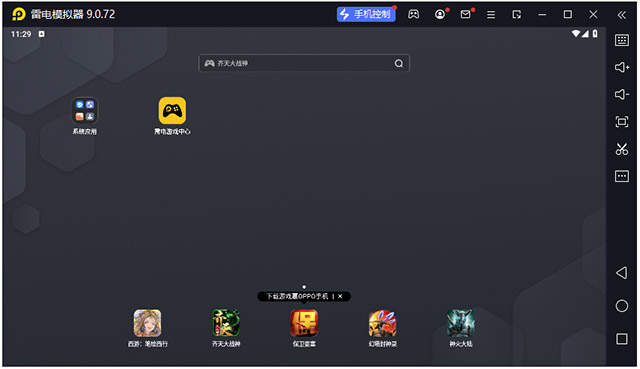Image resolution: width=640 pixels, height=369 pixels.
Task: Click the multi-window icon in title bar
Action: (x=517, y=15)
